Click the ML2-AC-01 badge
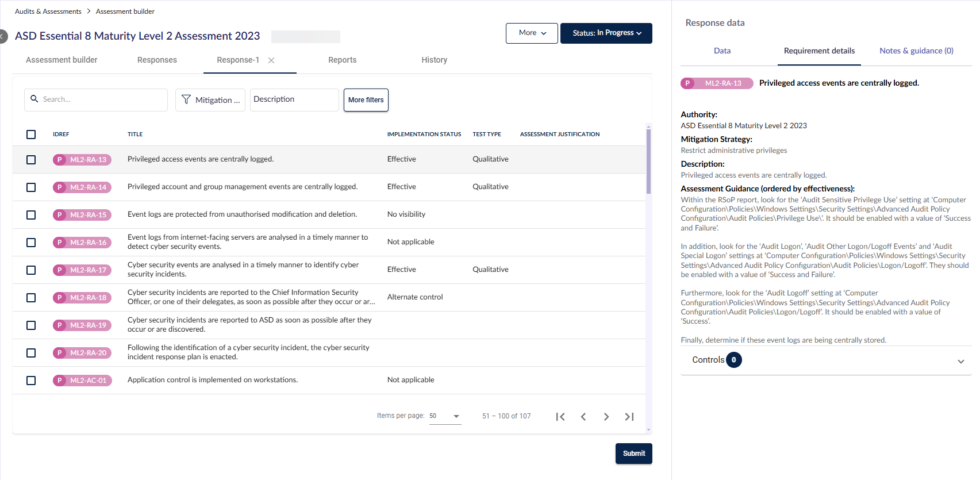980x480 pixels. 82,381
